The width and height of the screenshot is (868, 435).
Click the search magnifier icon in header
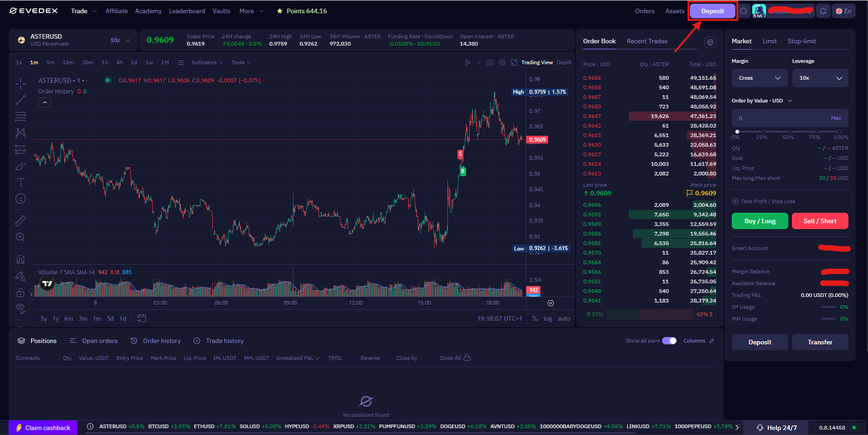[744, 11]
